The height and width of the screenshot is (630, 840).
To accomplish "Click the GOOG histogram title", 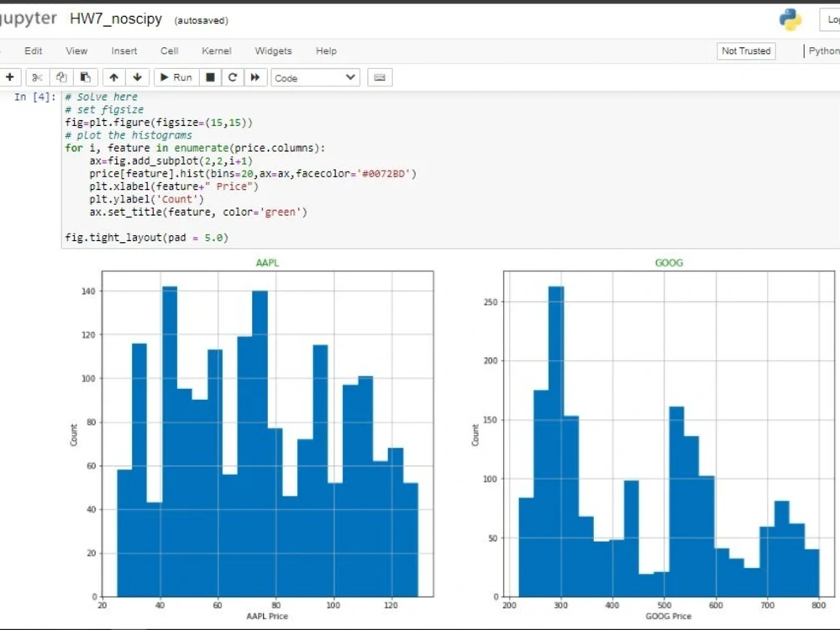I will click(669, 262).
